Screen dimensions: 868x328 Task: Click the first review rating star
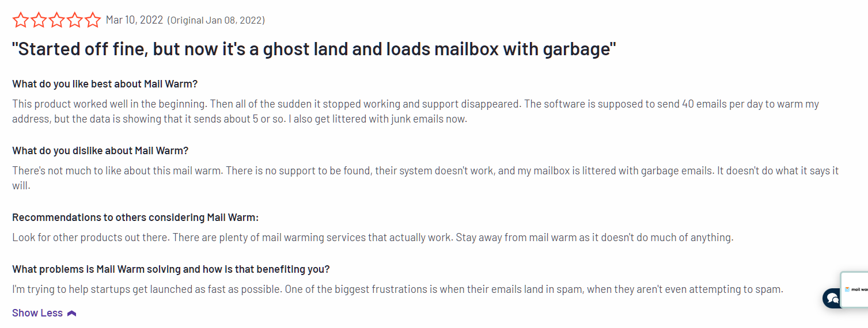[x=21, y=20]
